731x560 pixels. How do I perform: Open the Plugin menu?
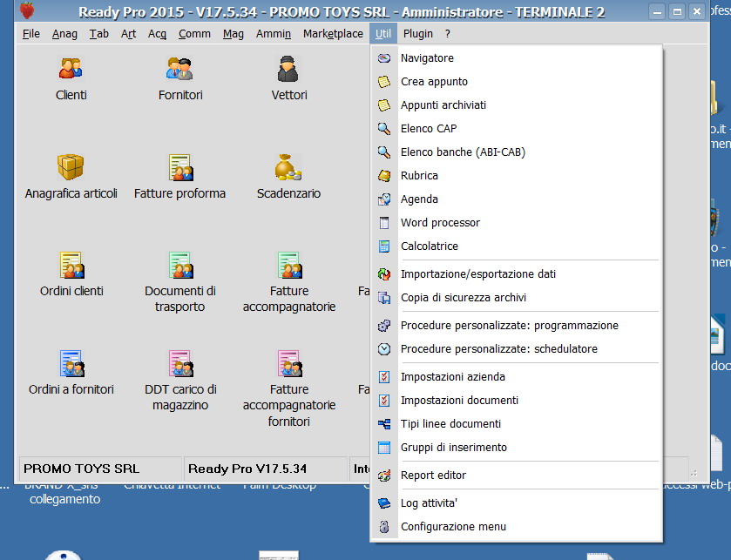417,34
